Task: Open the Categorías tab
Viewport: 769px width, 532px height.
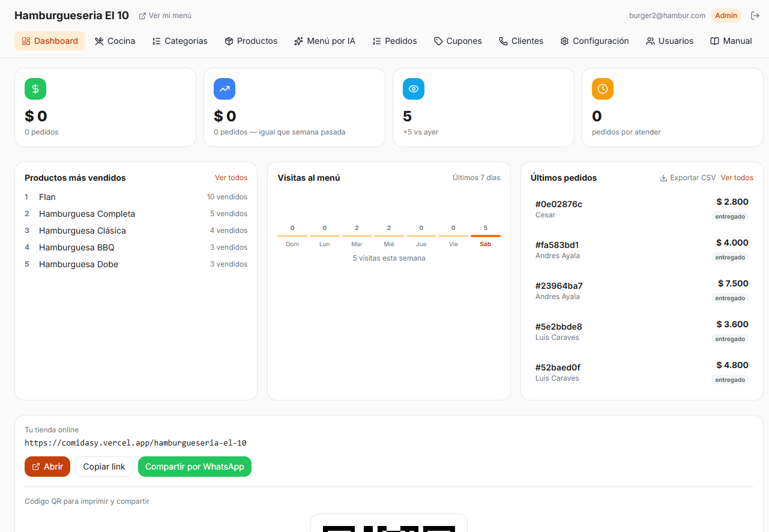Action: pos(179,41)
